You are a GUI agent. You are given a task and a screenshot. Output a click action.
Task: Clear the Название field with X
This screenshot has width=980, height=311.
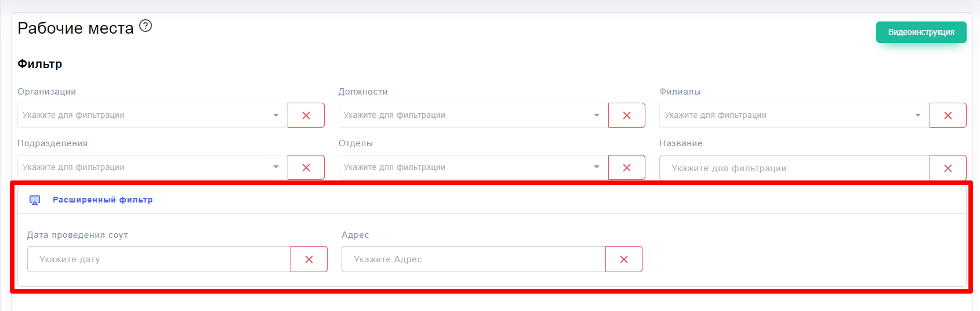click(x=948, y=168)
